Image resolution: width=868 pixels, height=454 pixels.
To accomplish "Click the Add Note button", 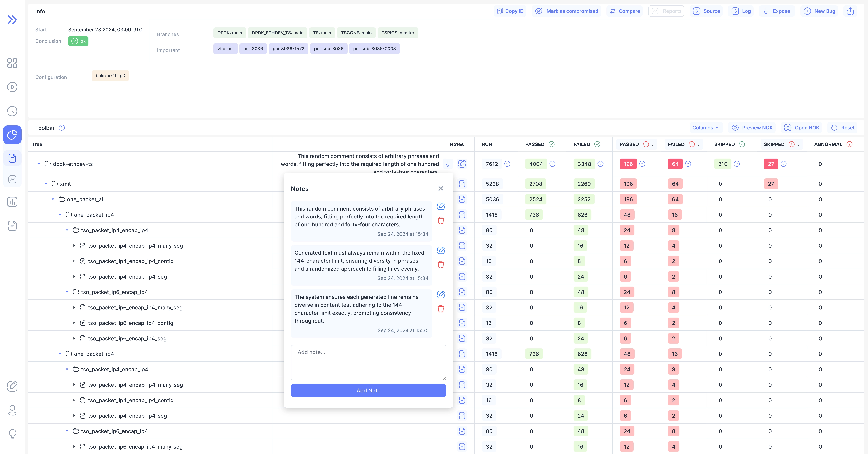I will (368, 390).
